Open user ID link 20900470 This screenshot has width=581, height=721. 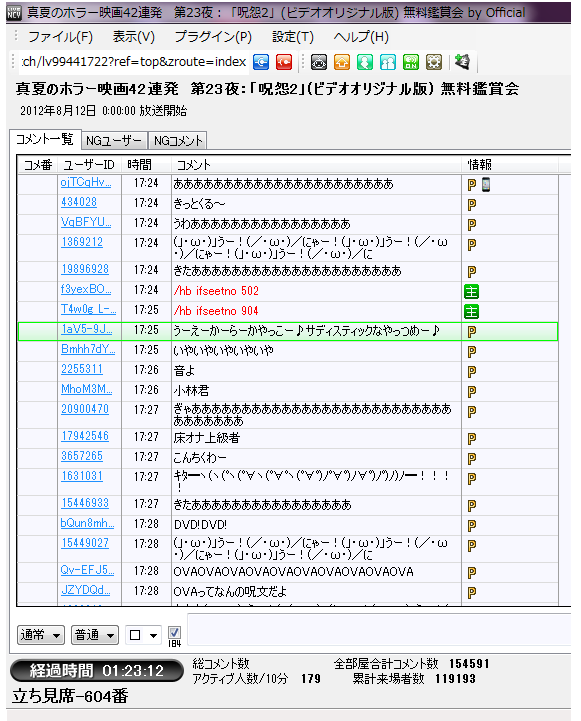click(x=85, y=409)
